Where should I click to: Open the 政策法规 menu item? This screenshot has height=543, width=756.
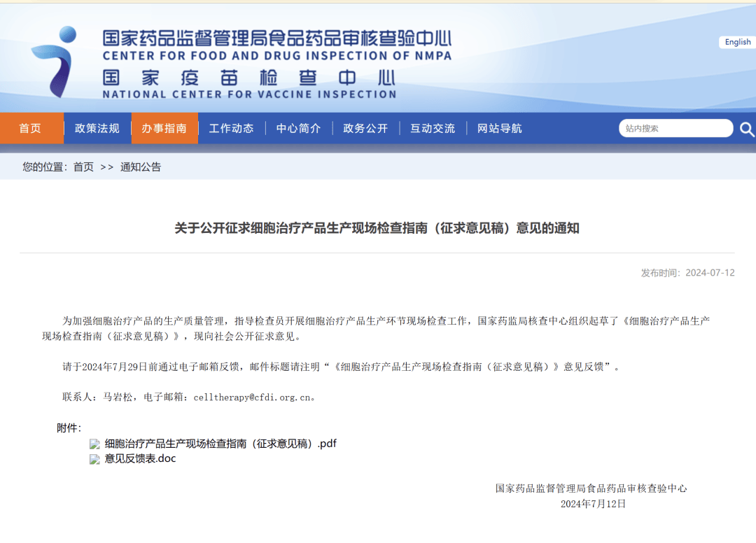(x=97, y=128)
